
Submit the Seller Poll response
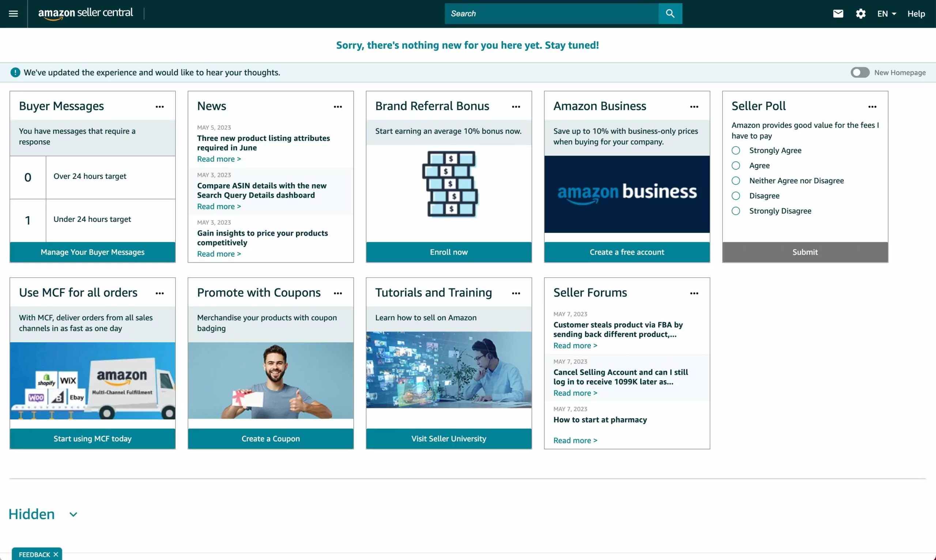click(804, 252)
